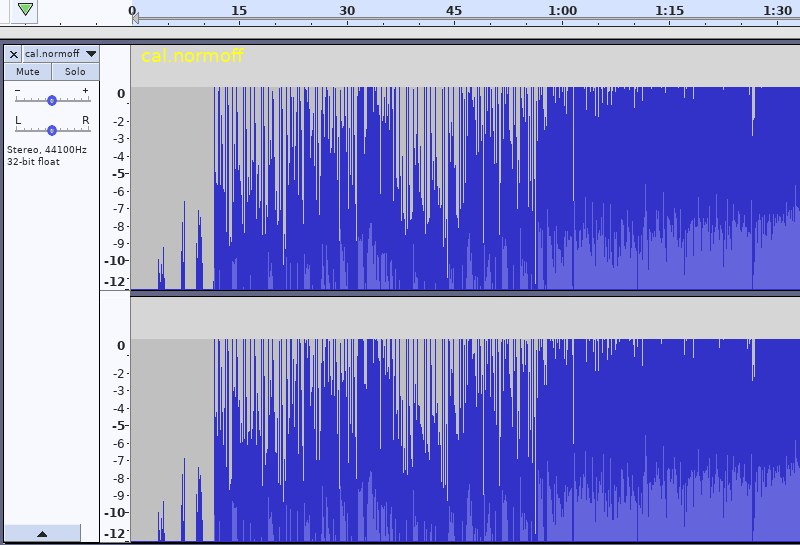Click the L/R pan slider knob
The height and width of the screenshot is (545, 800).
tap(52, 131)
